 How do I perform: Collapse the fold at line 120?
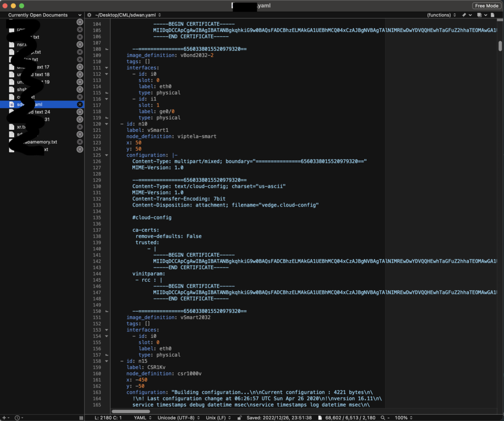pyautogui.click(x=107, y=124)
